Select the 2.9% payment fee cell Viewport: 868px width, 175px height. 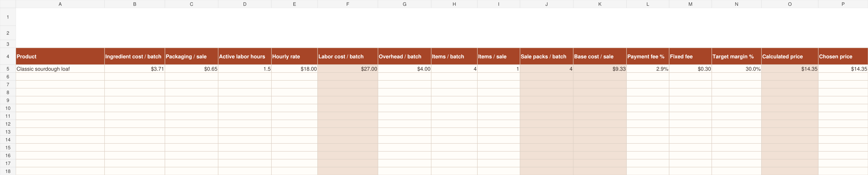tap(648, 69)
